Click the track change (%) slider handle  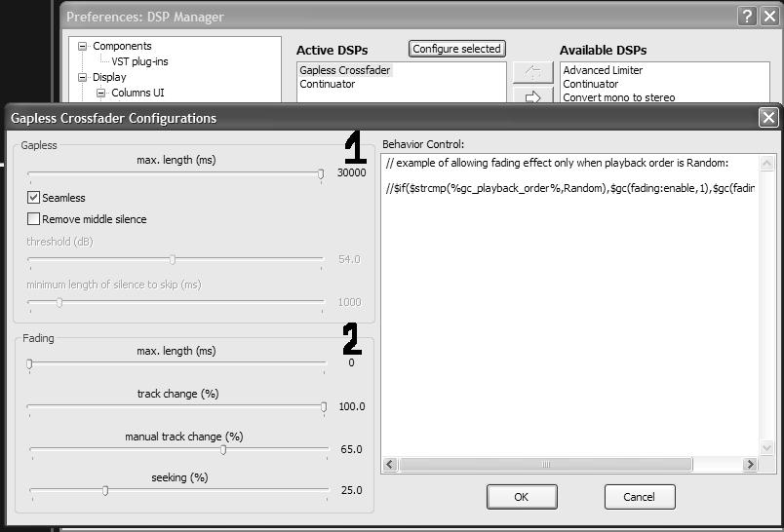(x=324, y=407)
